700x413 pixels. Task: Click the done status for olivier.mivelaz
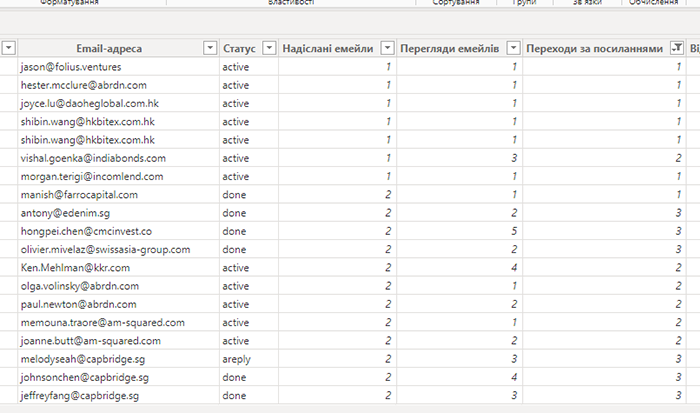coord(249,250)
